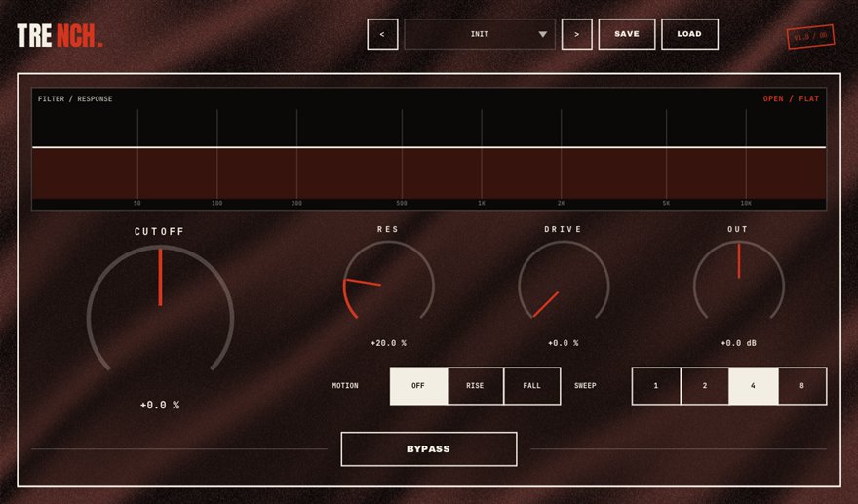Save the current preset

click(x=627, y=34)
